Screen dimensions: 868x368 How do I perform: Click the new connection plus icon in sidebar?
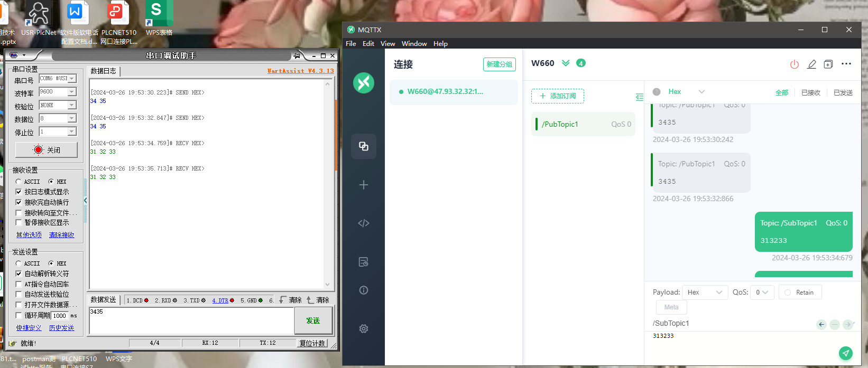point(364,185)
